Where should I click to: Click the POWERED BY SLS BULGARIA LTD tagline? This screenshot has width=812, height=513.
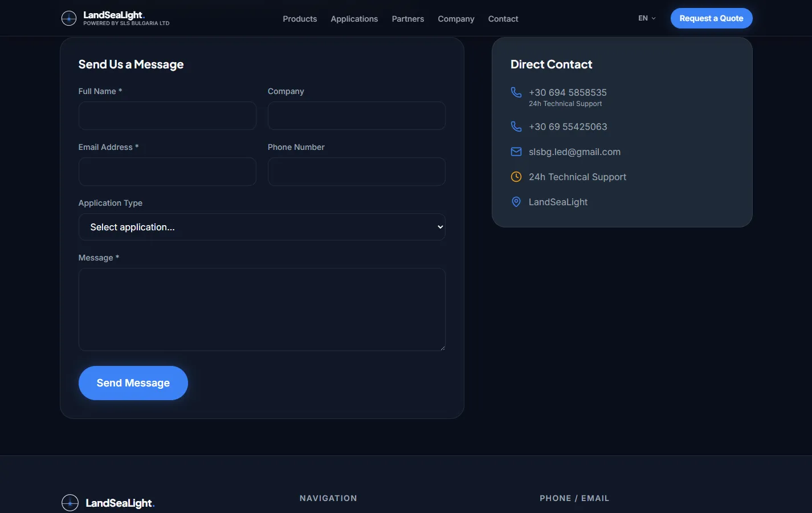(x=127, y=23)
